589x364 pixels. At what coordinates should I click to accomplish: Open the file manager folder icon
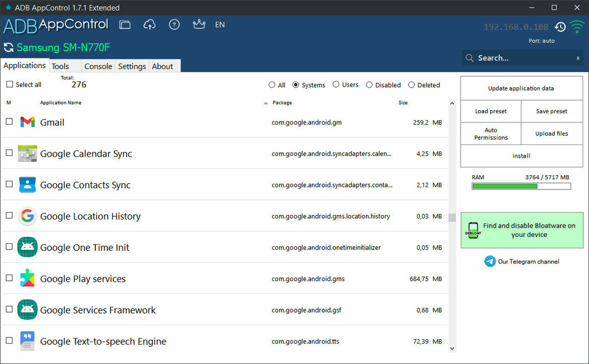tap(125, 25)
